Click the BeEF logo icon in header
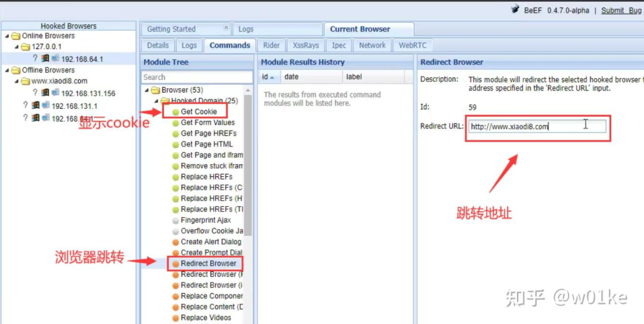This screenshot has width=644, height=324. [x=515, y=10]
